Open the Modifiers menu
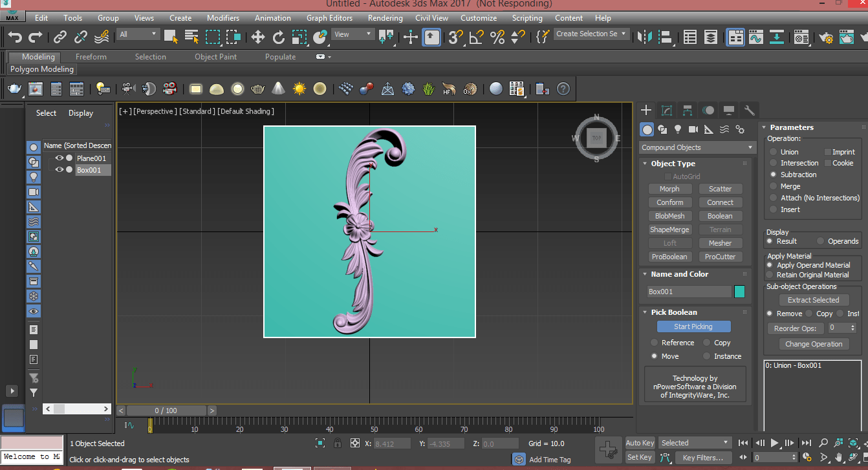The height and width of the screenshot is (470, 868). (x=222, y=18)
